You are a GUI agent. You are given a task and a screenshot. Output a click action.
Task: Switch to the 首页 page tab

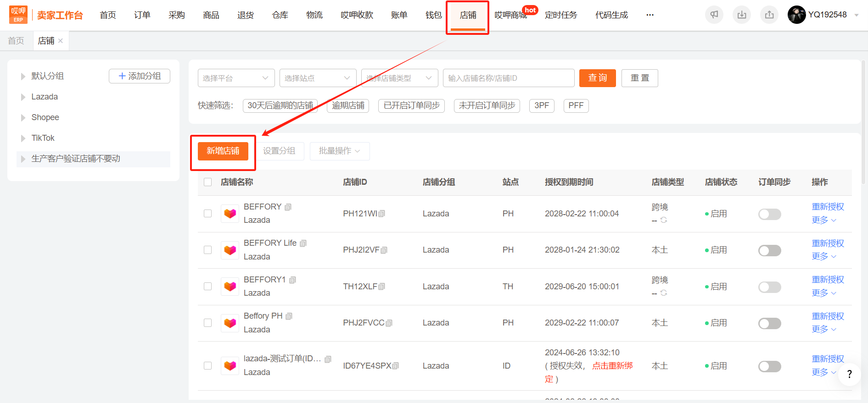click(x=16, y=41)
